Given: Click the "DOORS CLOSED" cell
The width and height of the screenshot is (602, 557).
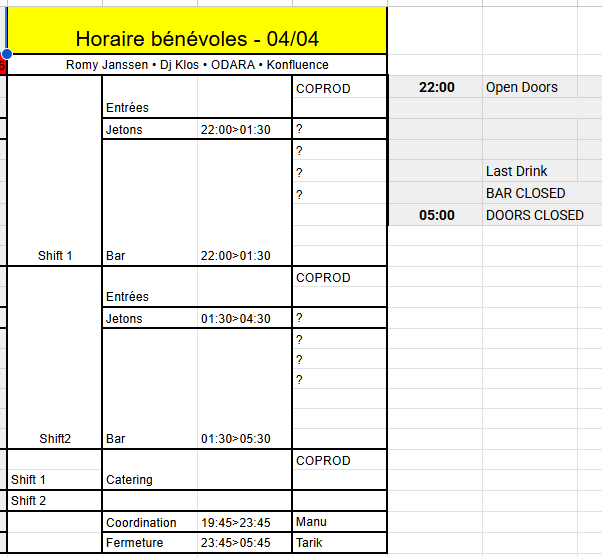Looking at the screenshot, I should [x=534, y=215].
